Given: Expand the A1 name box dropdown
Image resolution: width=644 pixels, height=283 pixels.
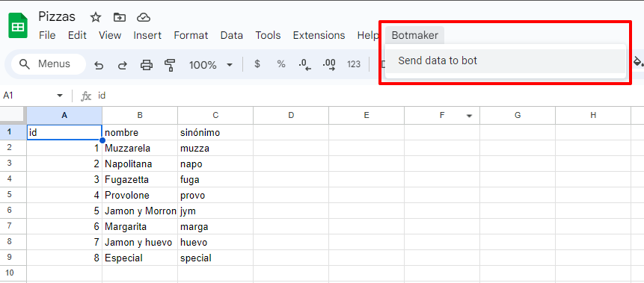Looking at the screenshot, I should 60,96.
